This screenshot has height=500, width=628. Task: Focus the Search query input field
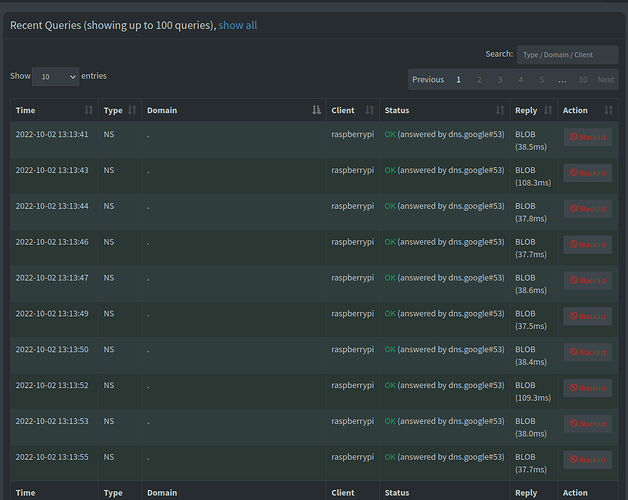(x=566, y=55)
